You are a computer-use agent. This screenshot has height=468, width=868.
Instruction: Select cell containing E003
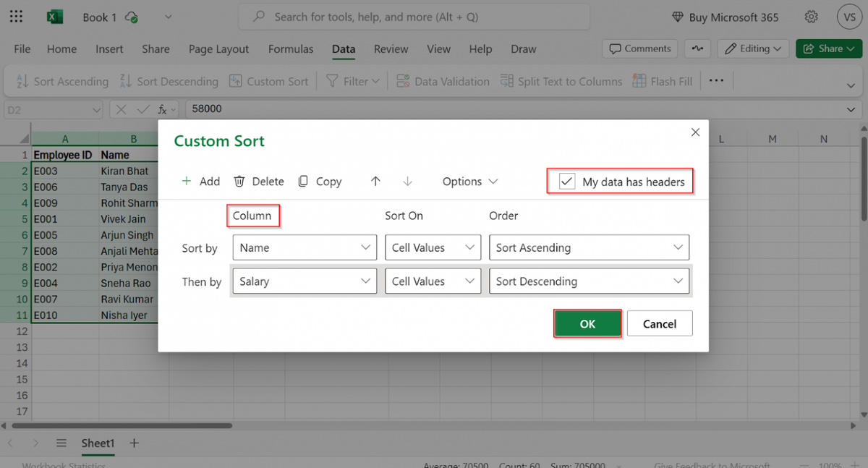[65, 171]
